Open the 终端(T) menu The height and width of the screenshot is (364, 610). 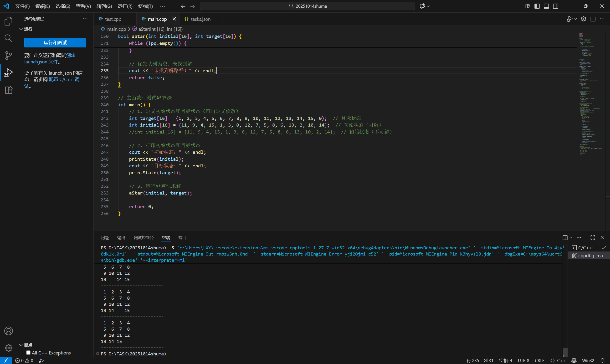[x=145, y=6]
